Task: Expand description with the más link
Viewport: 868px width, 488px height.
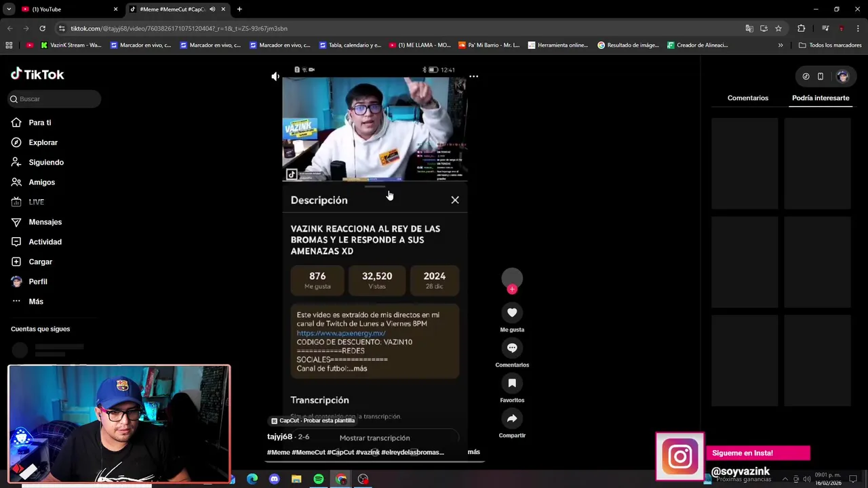Action: [x=360, y=369]
